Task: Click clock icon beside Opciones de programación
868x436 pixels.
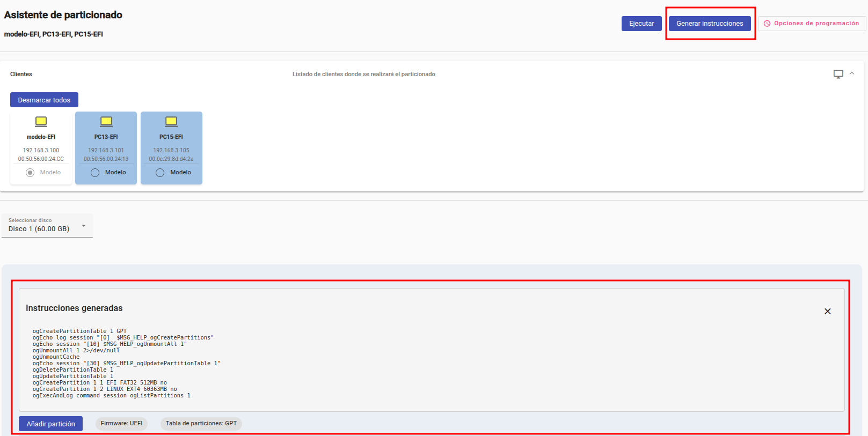Action: point(767,24)
